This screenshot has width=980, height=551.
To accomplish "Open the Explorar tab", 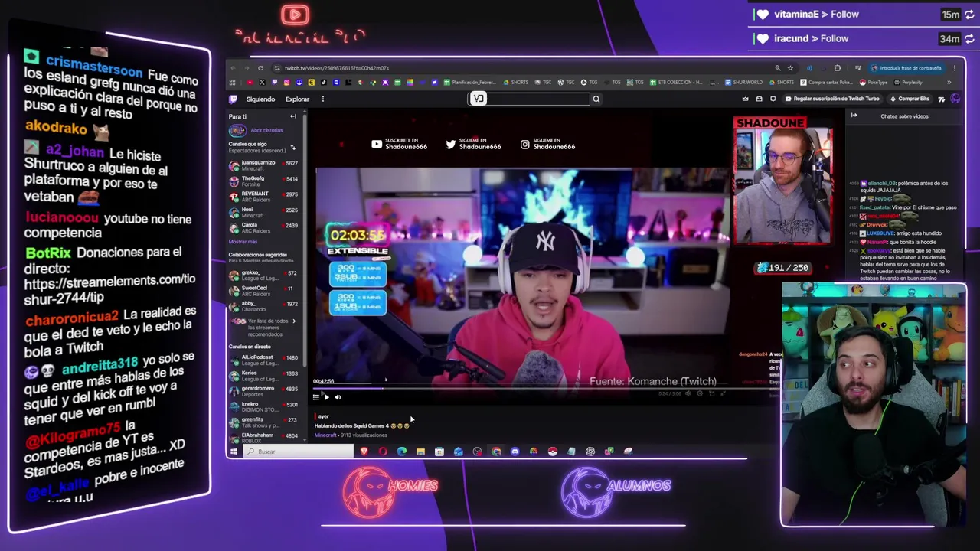I will coord(297,99).
